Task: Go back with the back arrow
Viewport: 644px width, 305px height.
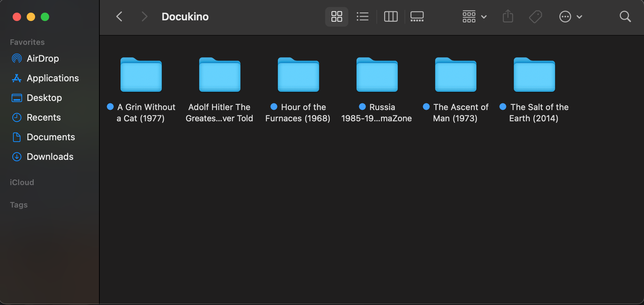Action: coord(119,16)
